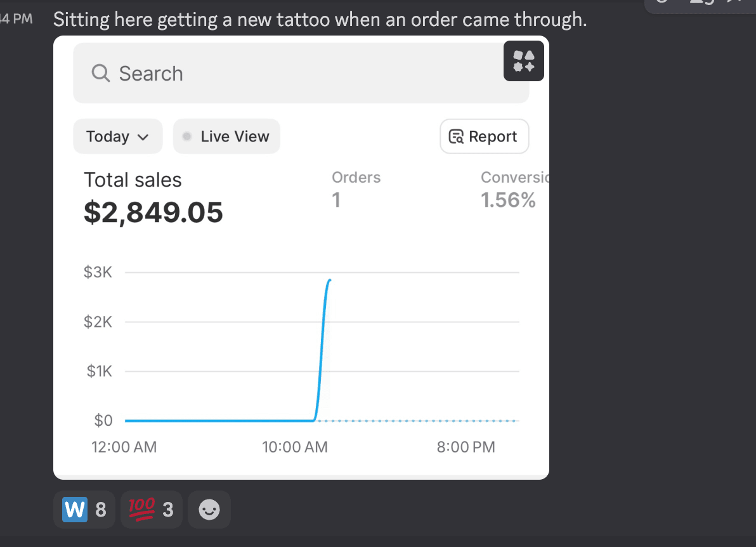
Task: Click the 10:00 AM time axis label
Action: click(x=295, y=447)
